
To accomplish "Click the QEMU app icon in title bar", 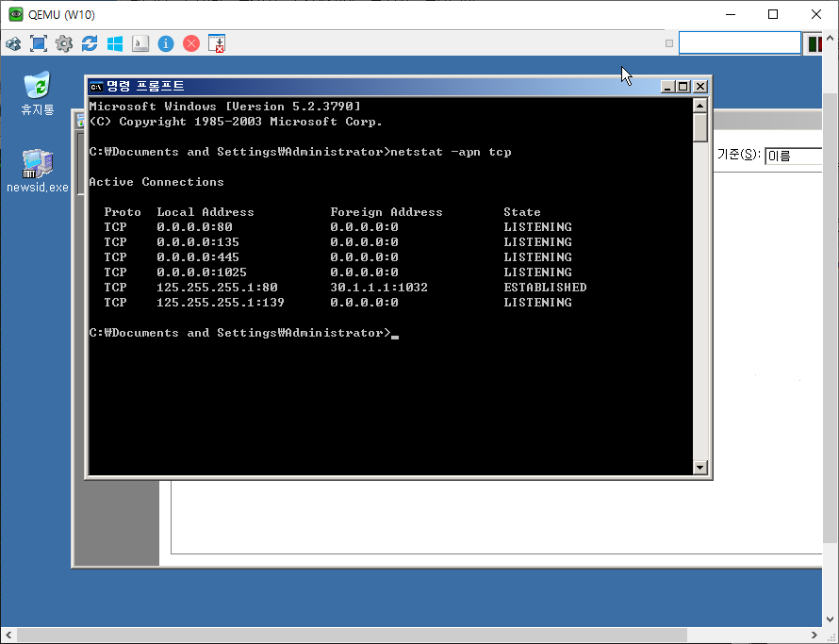I will point(15,14).
